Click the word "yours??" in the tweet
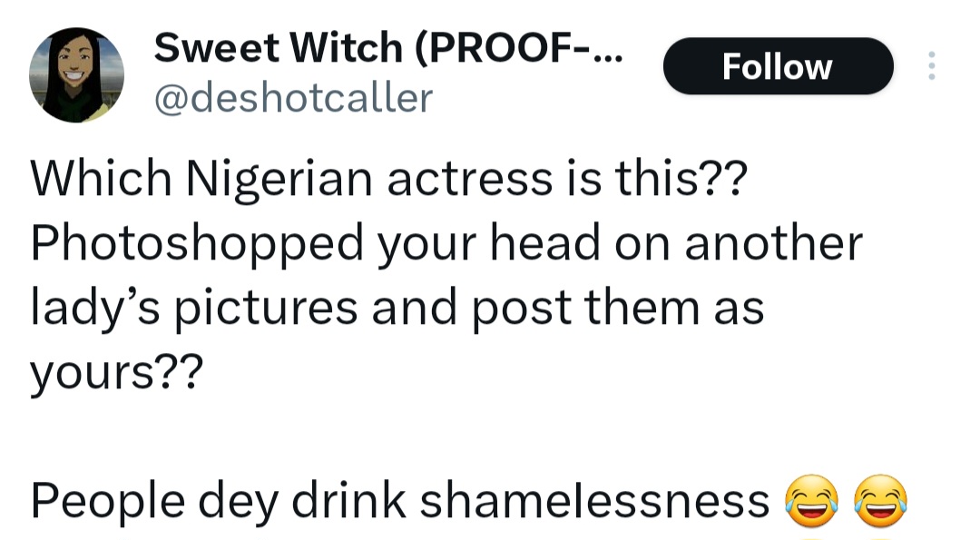980x540 pixels. [113, 371]
